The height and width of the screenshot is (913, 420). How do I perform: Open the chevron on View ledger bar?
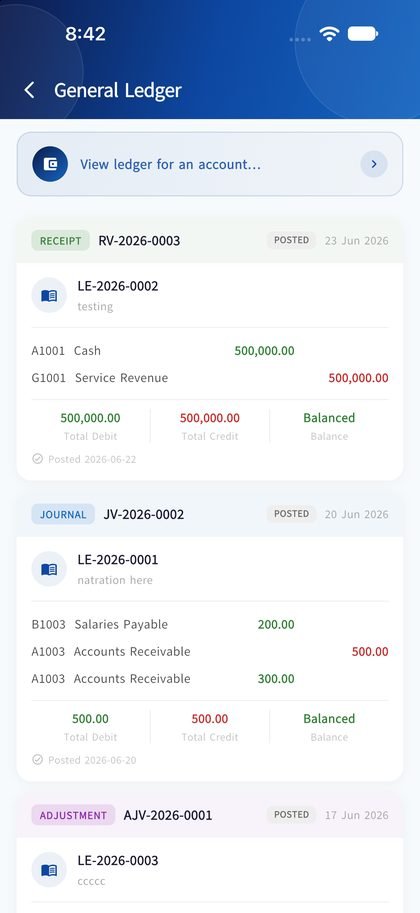pos(374,164)
